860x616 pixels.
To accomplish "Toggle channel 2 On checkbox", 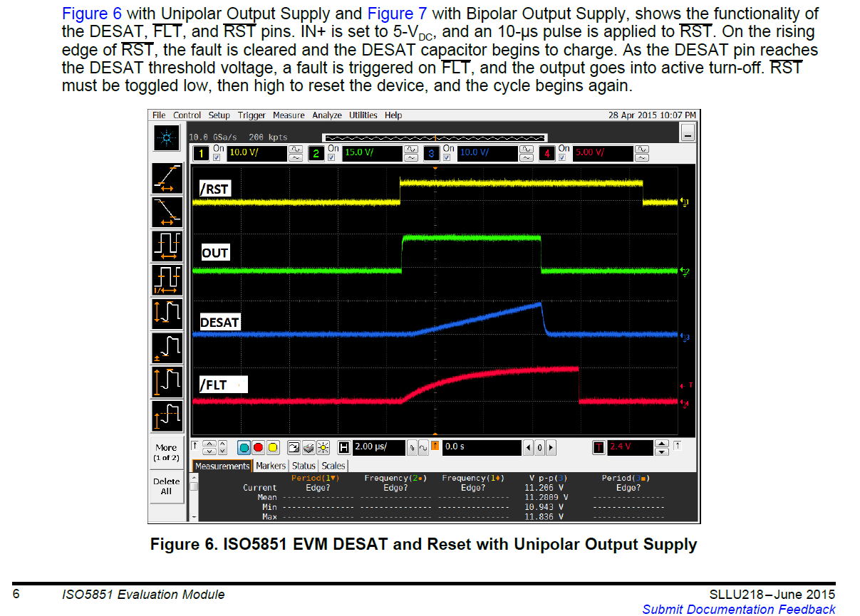I will (x=332, y=157).
